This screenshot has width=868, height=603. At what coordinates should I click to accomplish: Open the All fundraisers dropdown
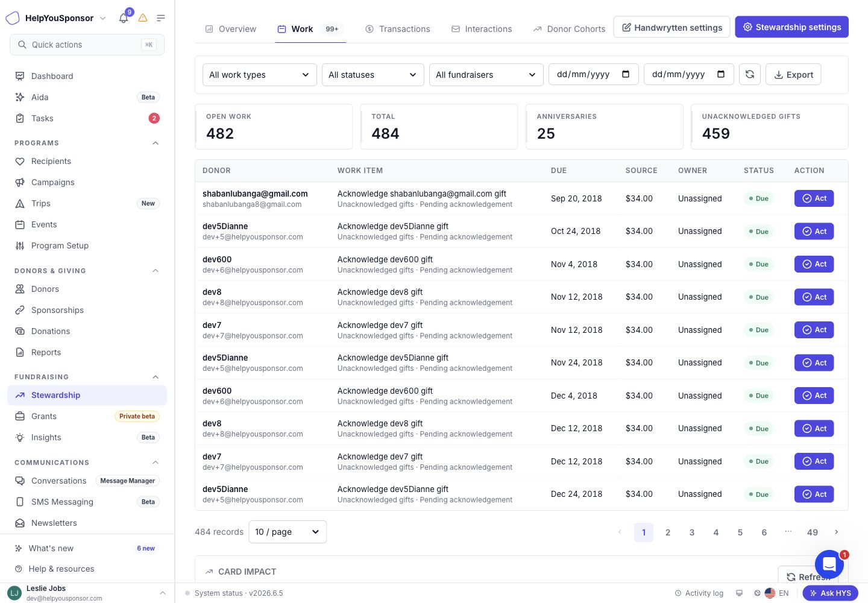pos(486,75)
